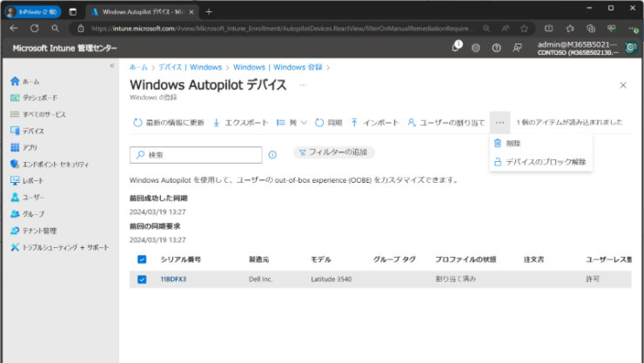
Task: Click the address bar URL
Action: [x=282, y=29]
